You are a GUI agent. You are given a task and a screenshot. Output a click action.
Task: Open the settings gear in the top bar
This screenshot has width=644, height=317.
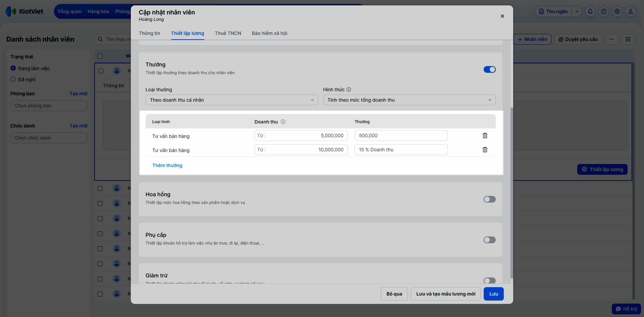617,11
